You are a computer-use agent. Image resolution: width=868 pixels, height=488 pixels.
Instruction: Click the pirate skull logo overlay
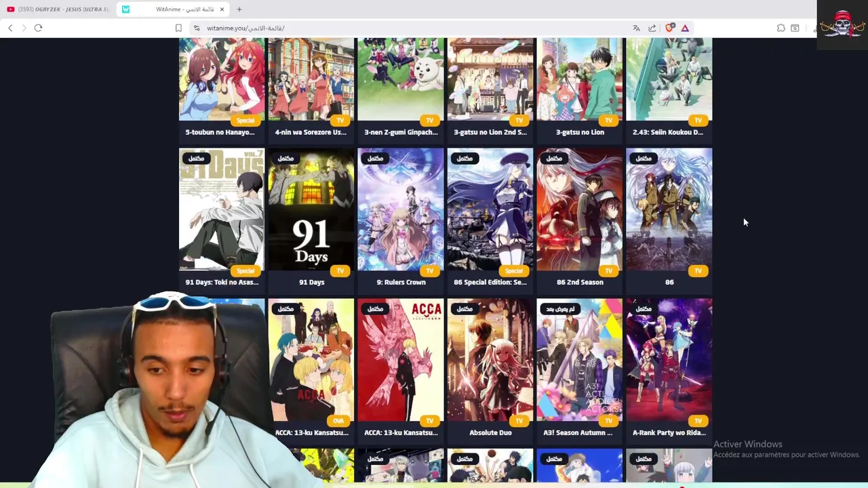842,25
